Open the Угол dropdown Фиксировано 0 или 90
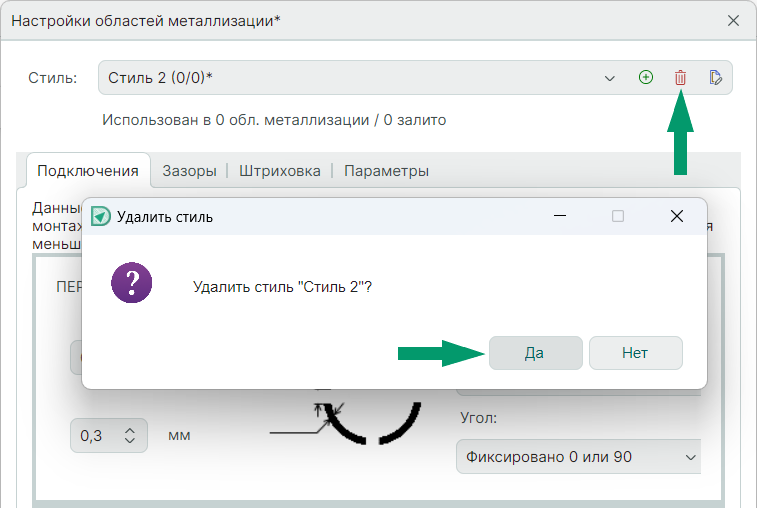The width and height of the screenshot is (757, 508). tap(578, 456)
